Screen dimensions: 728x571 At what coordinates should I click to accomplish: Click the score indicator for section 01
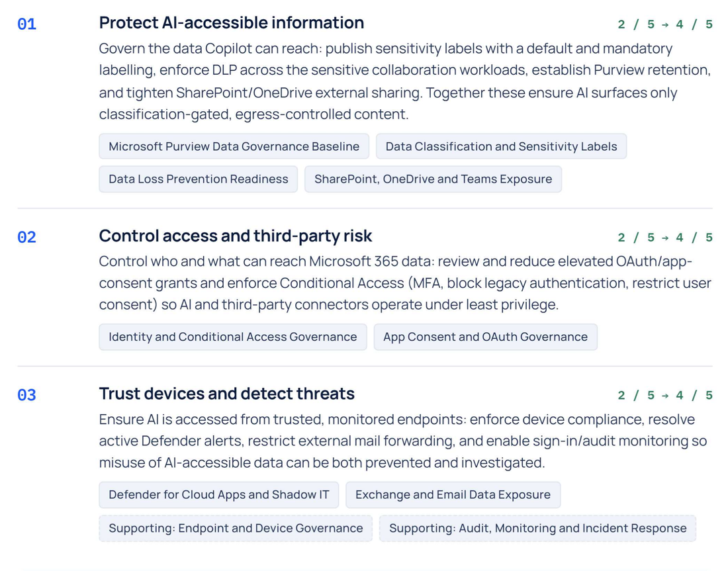[665, 24]
